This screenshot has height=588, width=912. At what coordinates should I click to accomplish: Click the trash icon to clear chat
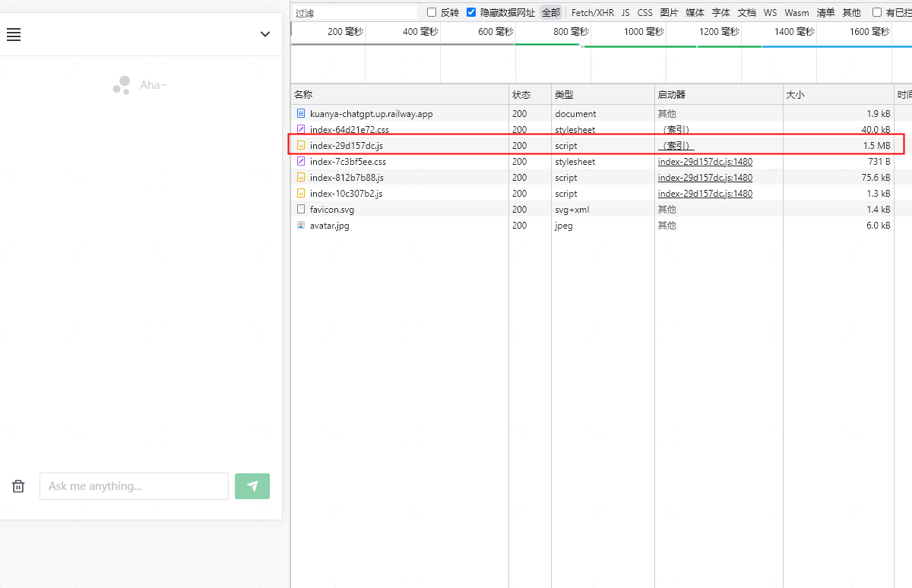18,486
